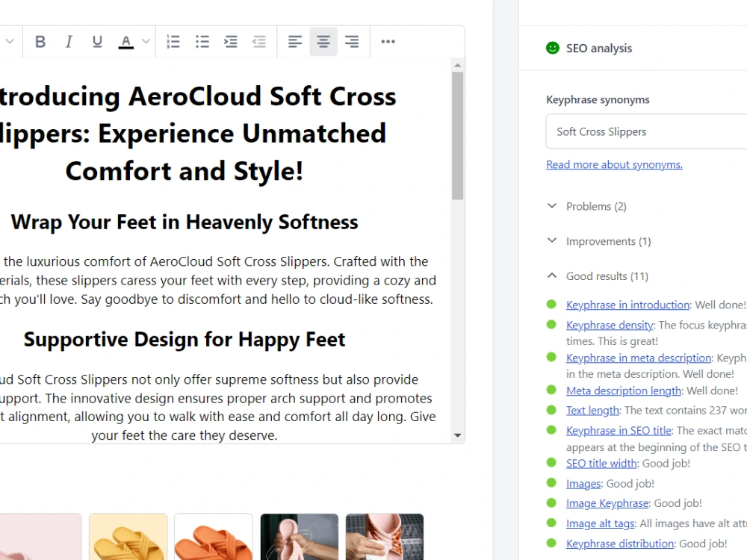Open the Image alt tags link
This screenshot has height=560, width=747.
pos(600,523)
